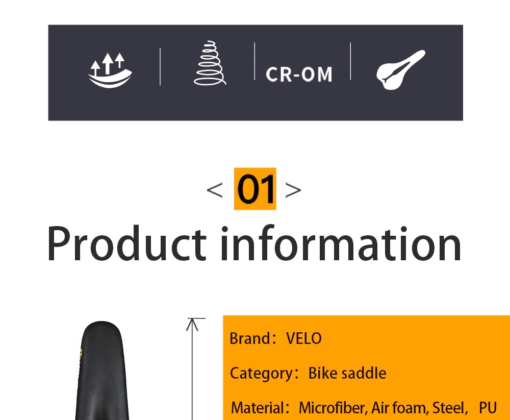This screenshot has height=420, width=510.
Task: Click the divider after the airflow icon
Action: 160,66
